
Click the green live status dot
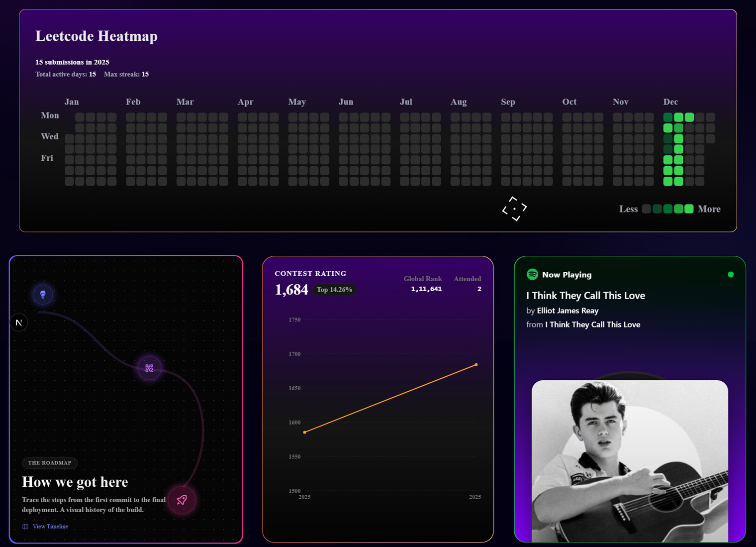pos(731,274)
